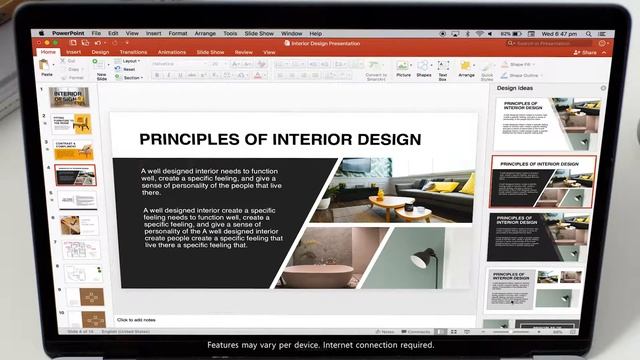Click the Wi-Fi menu bar icon
This screenshot has height=360, width=640.
click(479, 34)
